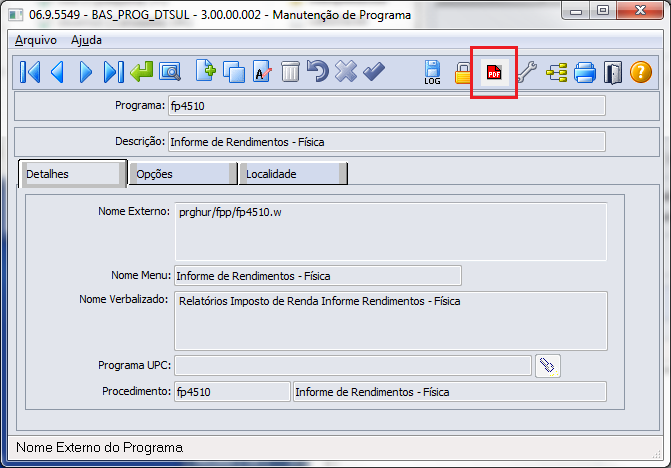This screenshot has height=468, width=671.
Task: Click the Nome Menu field
Action: click(318, 276)
